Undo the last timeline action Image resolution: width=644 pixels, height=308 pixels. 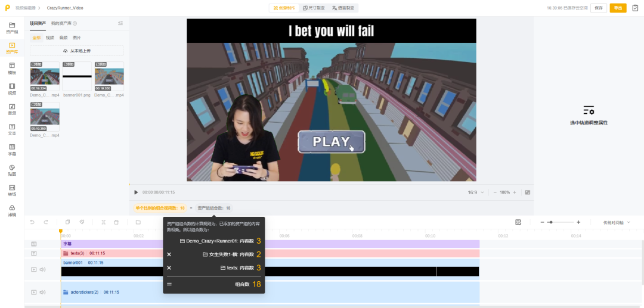[x=32, y=222]
